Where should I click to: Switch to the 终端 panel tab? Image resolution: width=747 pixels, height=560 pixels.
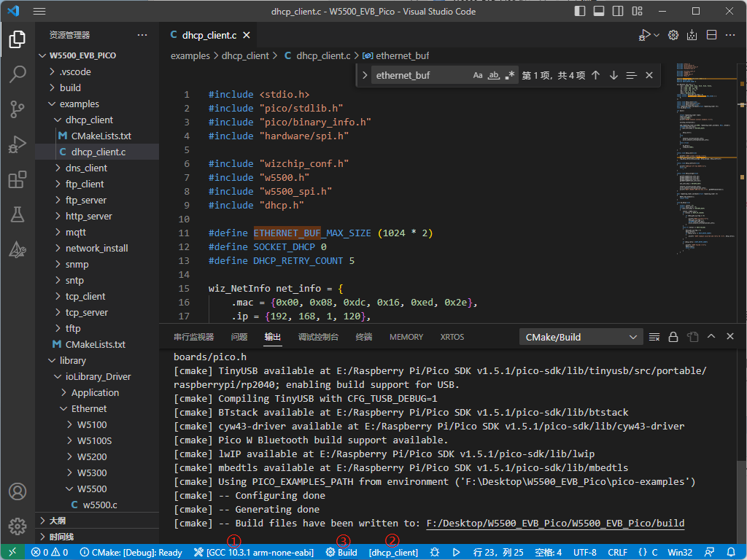coord(364,337)
